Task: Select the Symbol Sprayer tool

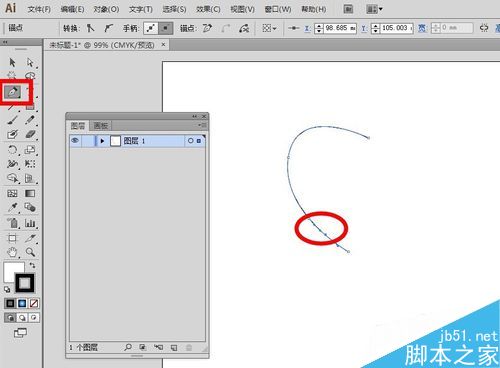Action: click(x=13, y=223)
